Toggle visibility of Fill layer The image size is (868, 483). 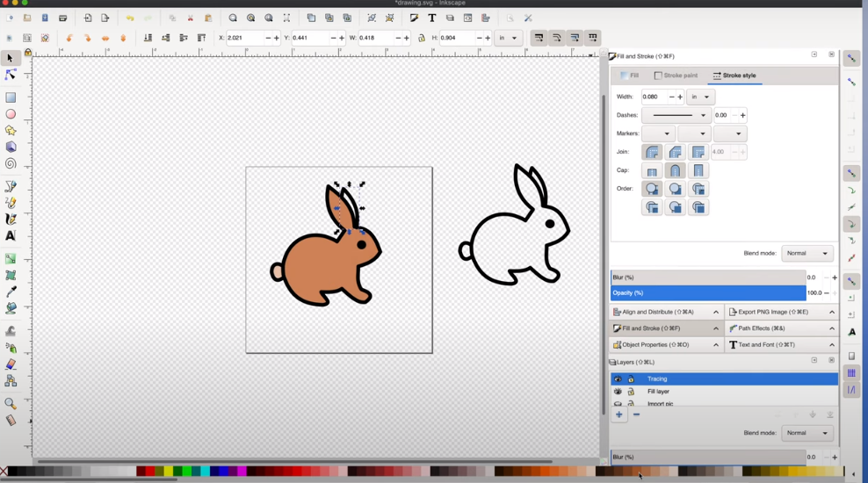618,391
